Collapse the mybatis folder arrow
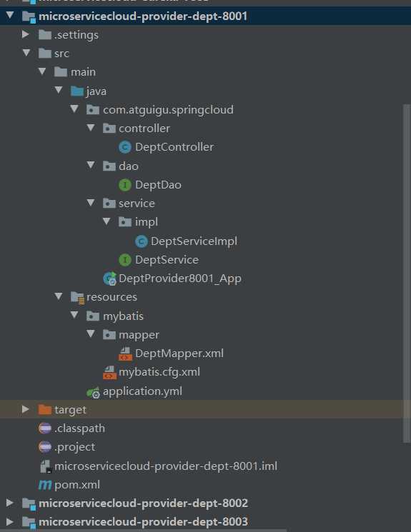 74,315
